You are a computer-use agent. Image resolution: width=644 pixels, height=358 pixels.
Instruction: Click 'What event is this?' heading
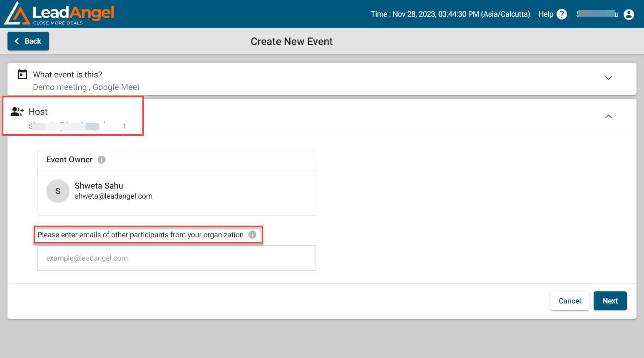click(67, 75)
